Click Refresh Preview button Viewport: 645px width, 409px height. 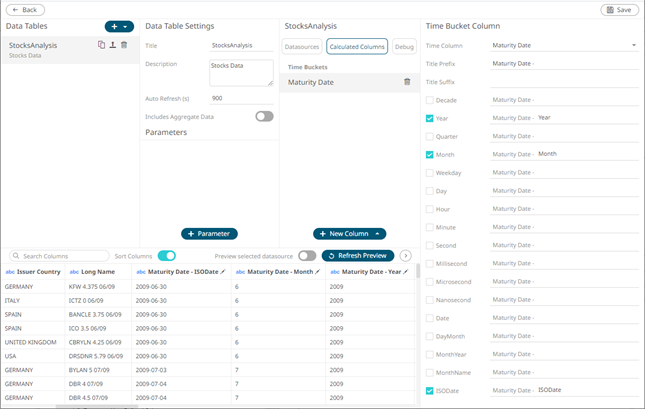click(x=358, y=256)
